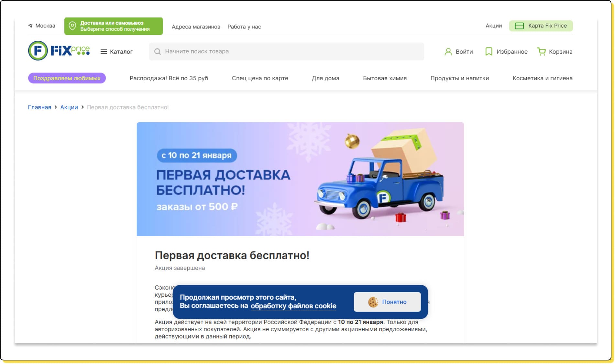The width and height of the screenshot is (615, 364).
Task: Go to Спец цена по карте
Action: coord(260,78)
